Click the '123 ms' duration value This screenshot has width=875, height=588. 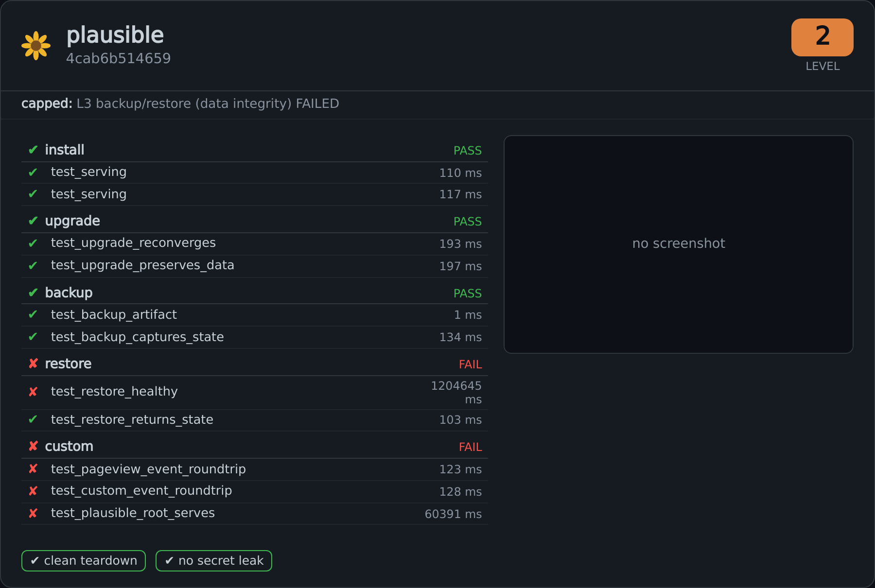[x=461, y=469]
